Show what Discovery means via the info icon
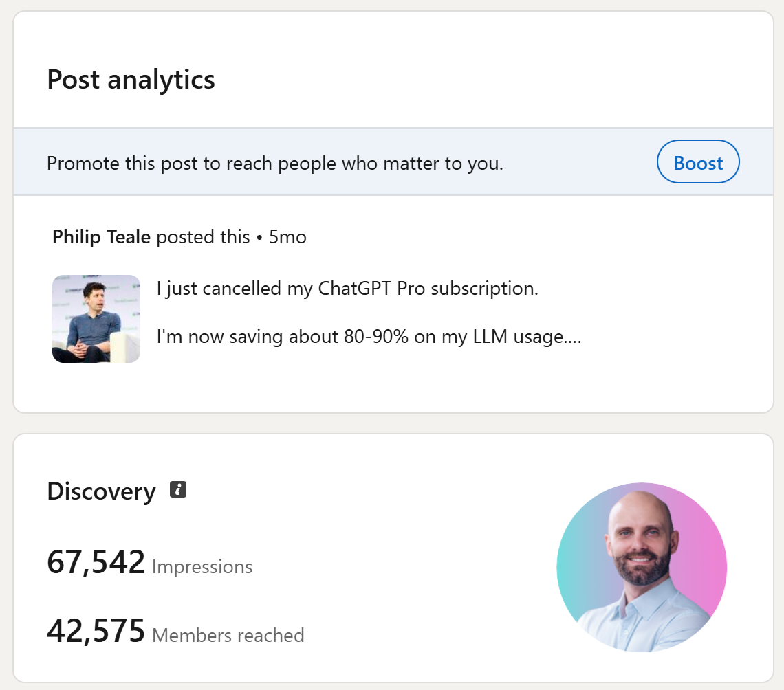This screenshot has width=784, height=690. (179, 489)
